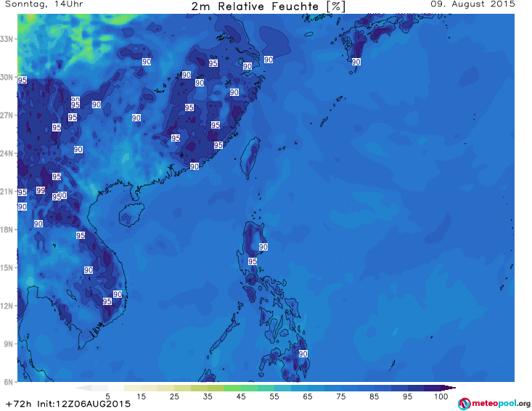Click the 30N latitude axis label
Viewport: 532px width, 411px height.
[7, 77]
